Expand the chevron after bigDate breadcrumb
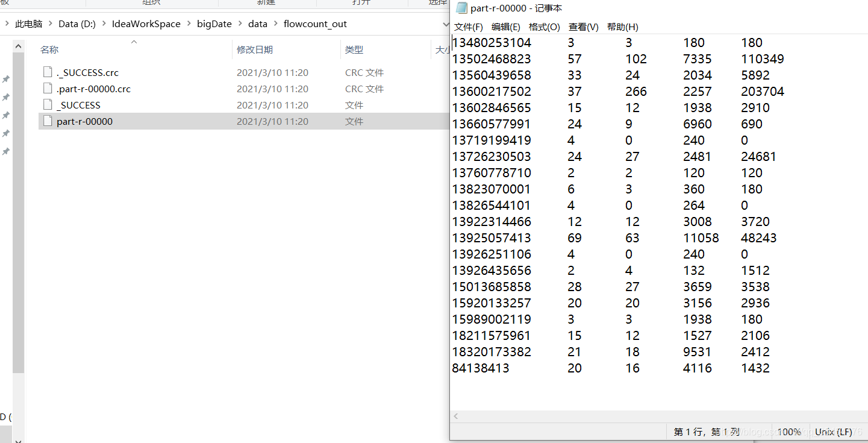Viewport: 868px width, 443px height. tap(240, 24)
